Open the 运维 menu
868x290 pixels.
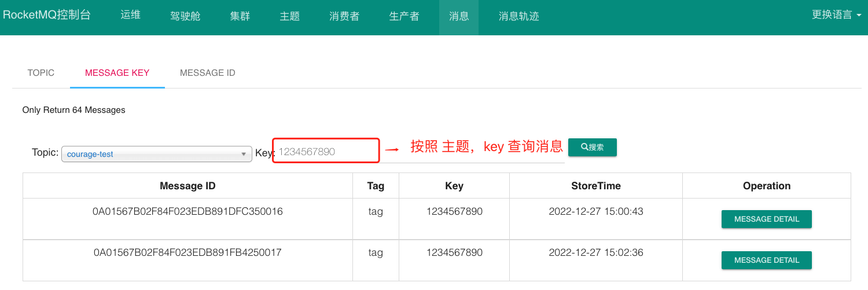point(131,16)
